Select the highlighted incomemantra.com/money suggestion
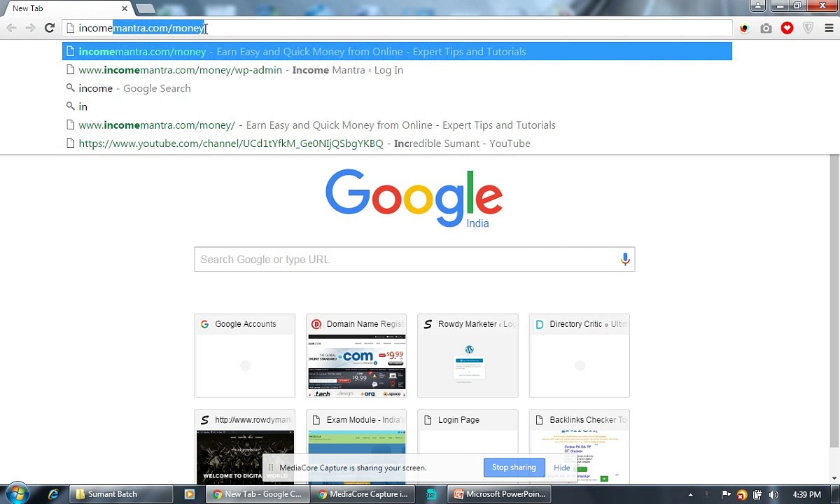The image size is (840, 504). tap(397, 52)
